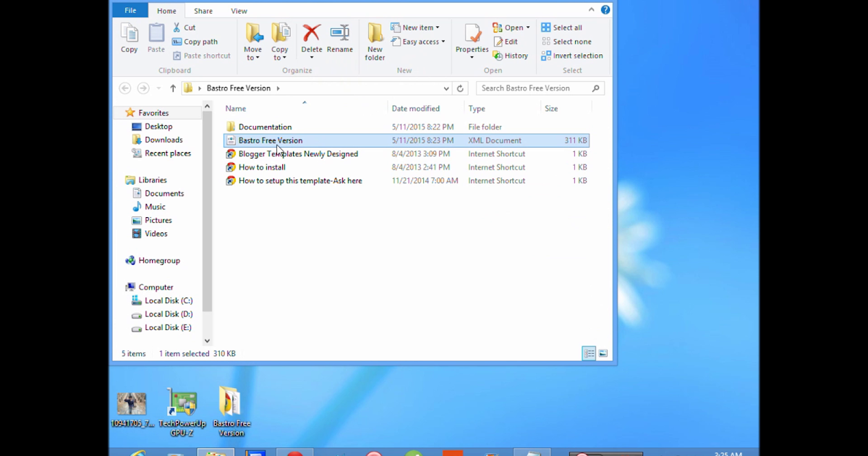Viewport: 868px width, 456px height.
Task: Click the Search Bastro Free Version box
Action: tap(540, 88)
